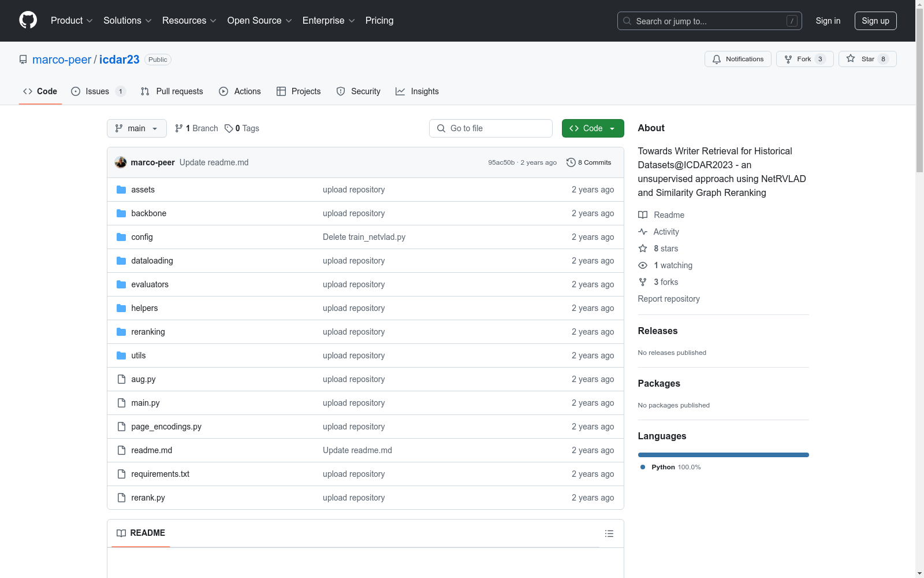The width and height of the screenshot is (924, 578).
Task: Open commit 95ac50b hash link
Action: [x=501, y=162]
